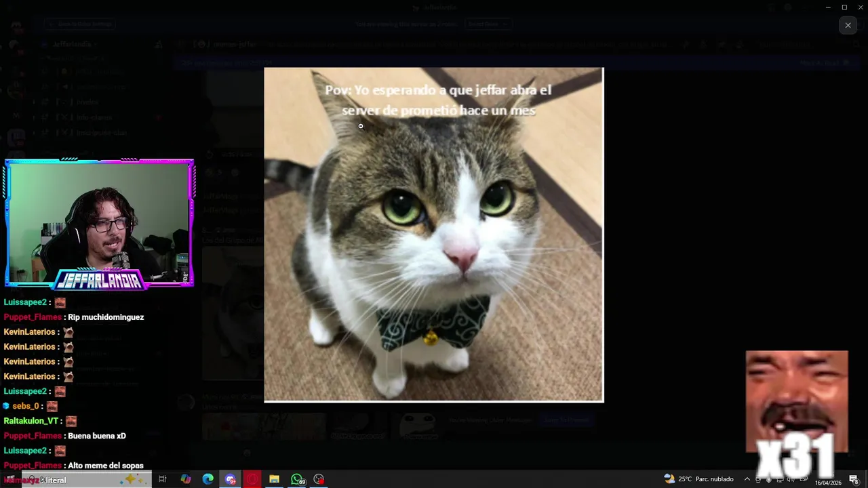The width and height of the screenshot is (868, 488).
Task: Open the Windows notification center
Action: (x=854, y=479)
